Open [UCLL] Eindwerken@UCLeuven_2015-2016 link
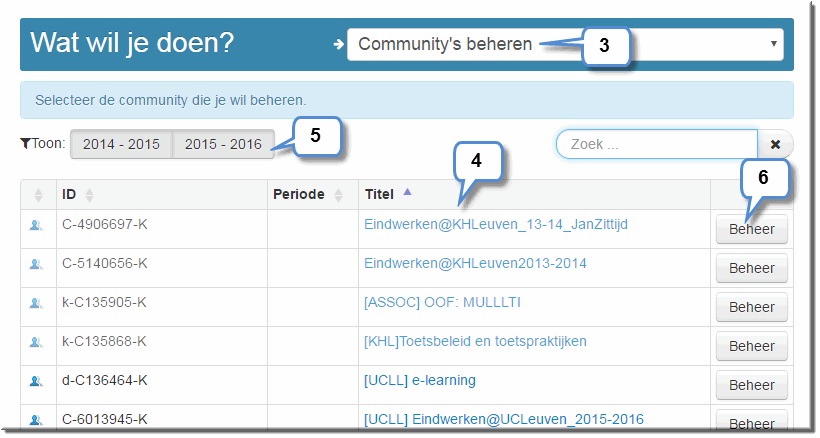This screenshot has height=438, width=820. [x=504, y=419]
